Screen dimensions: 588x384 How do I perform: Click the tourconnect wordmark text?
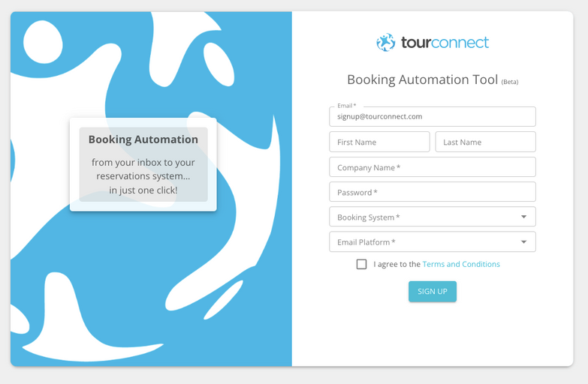445,42
